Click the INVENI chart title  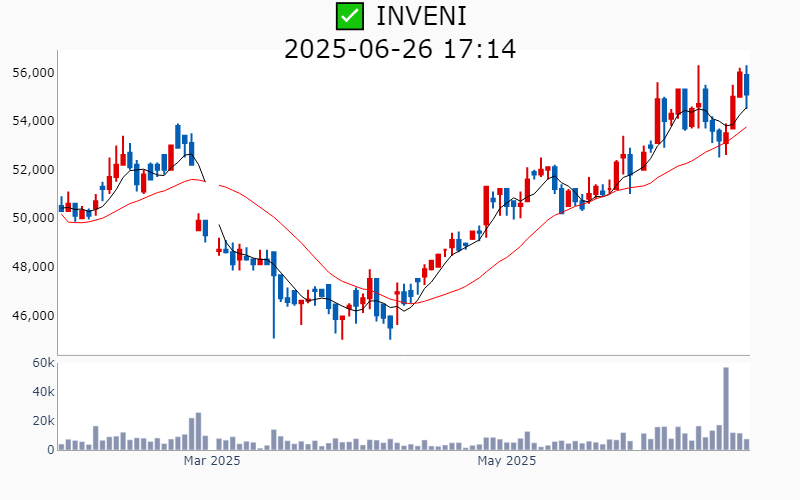tap(421, 16)
